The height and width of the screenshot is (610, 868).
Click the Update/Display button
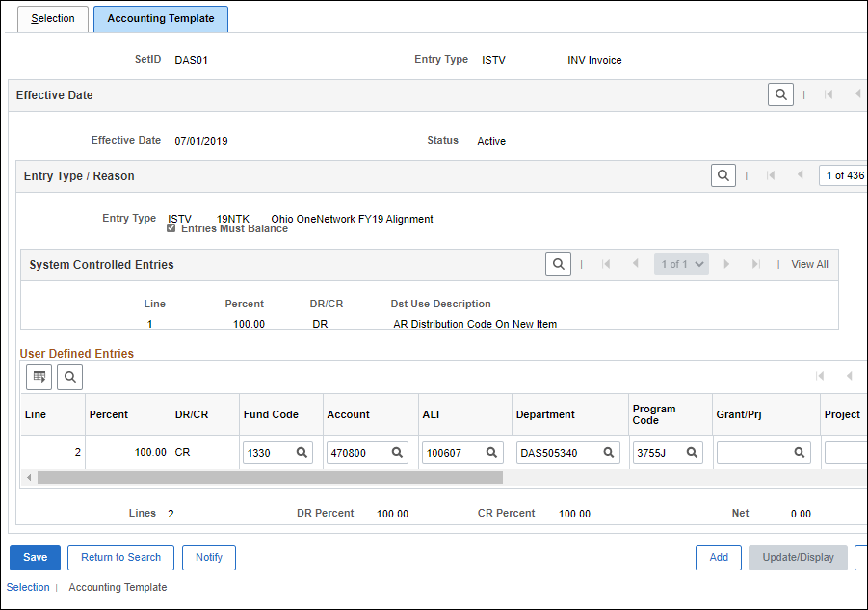coord(798,557)
